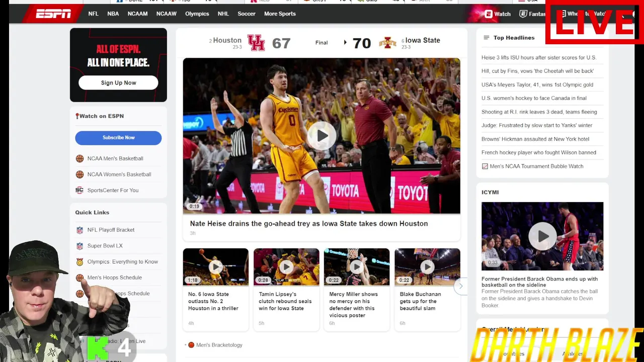
Task: Click basketball icon beside NCAA Men's Basketball
Action: [x=79, y=159]
